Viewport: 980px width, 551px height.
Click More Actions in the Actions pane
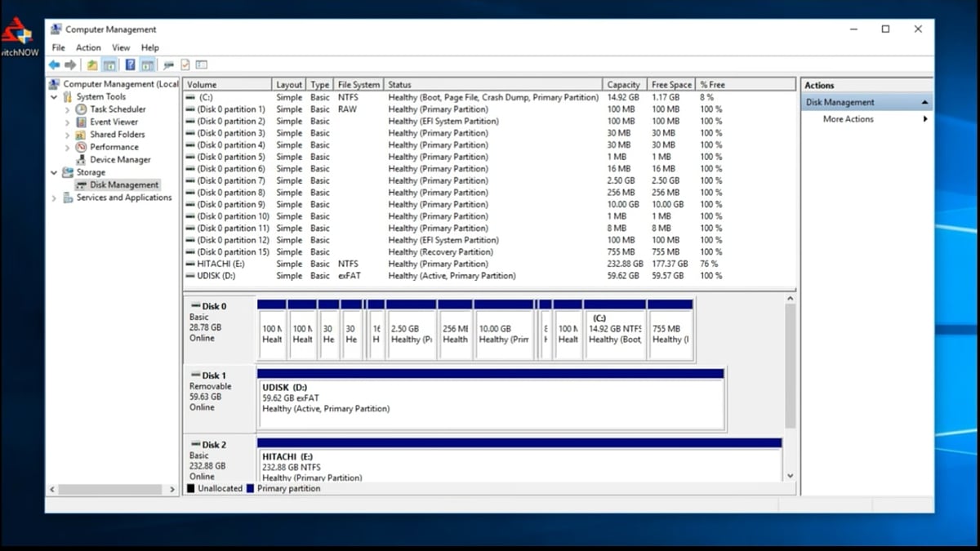[847, 118]
